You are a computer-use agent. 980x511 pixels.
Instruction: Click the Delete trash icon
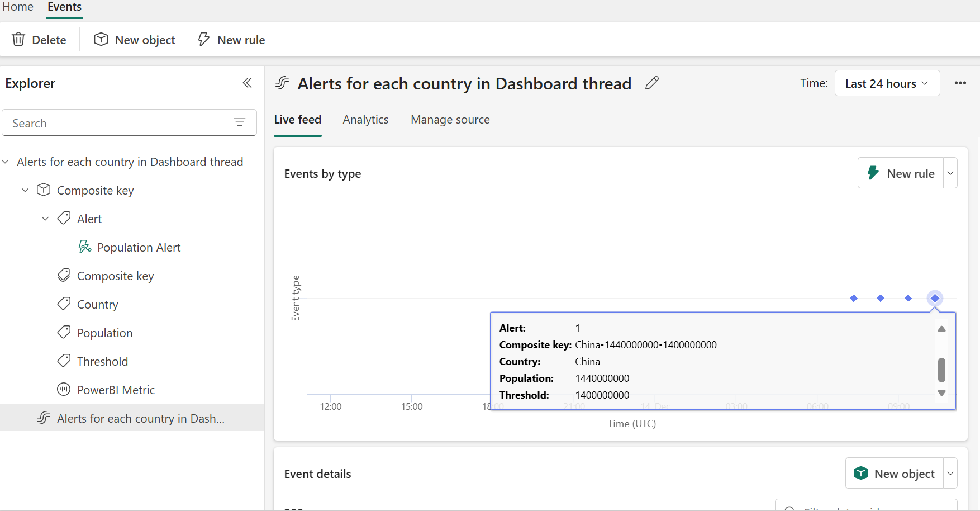(18, 40)
